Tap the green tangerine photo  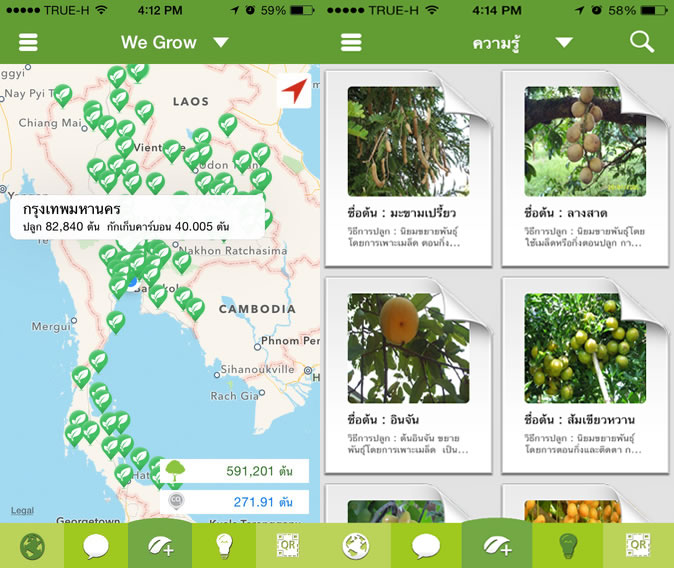585,348
